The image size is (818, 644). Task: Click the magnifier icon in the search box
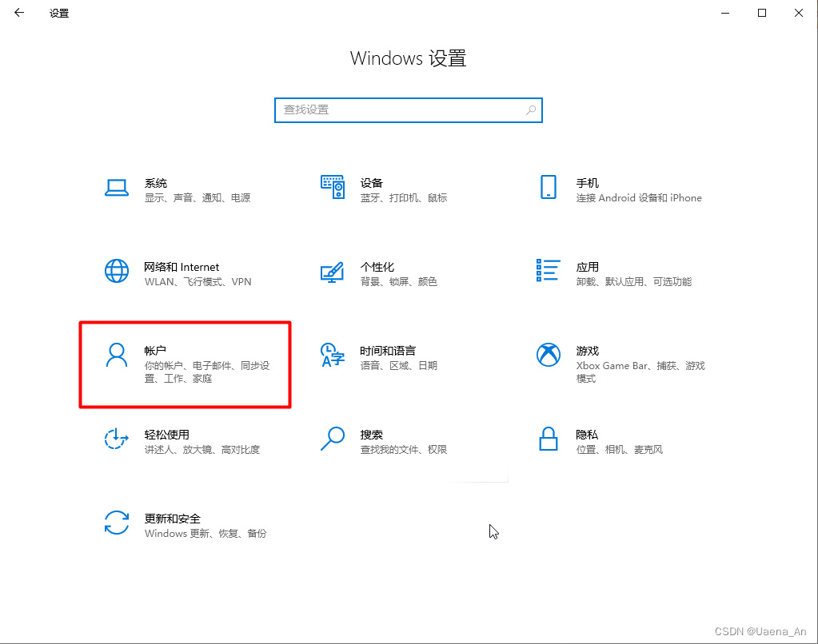click(x=531, y=110)
